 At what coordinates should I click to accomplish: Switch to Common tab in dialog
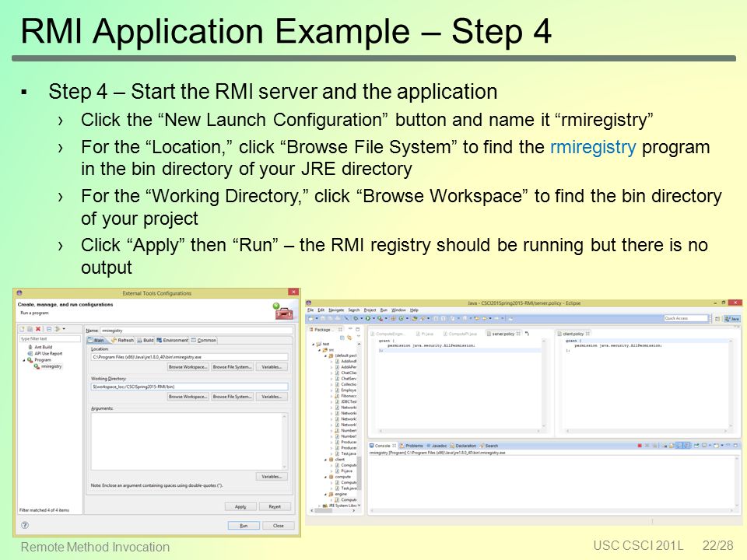(x=204, y=341)
